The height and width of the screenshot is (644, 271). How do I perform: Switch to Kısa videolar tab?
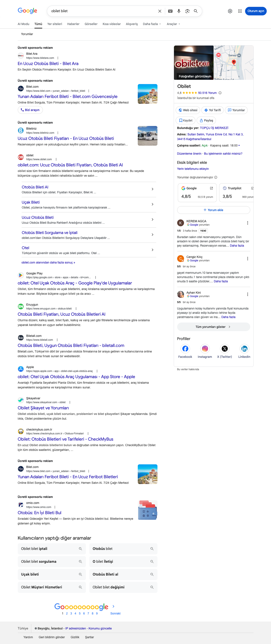click(111, 24)
